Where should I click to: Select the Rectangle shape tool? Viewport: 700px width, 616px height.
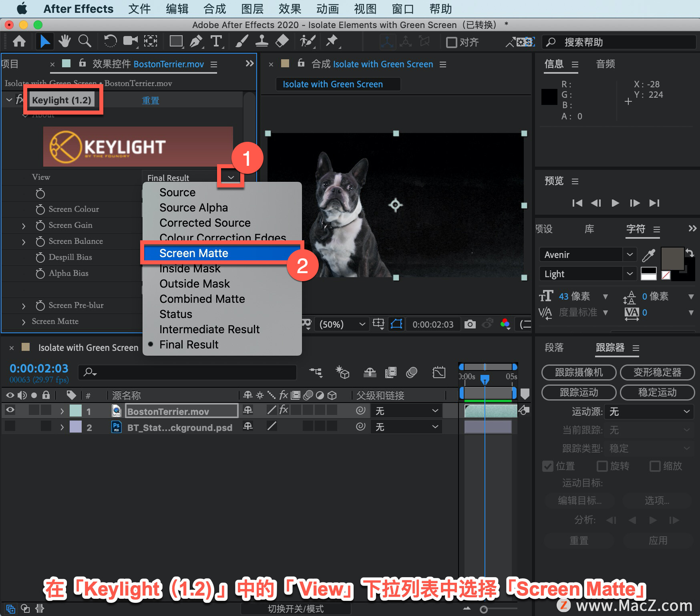(x=176, y=41)
